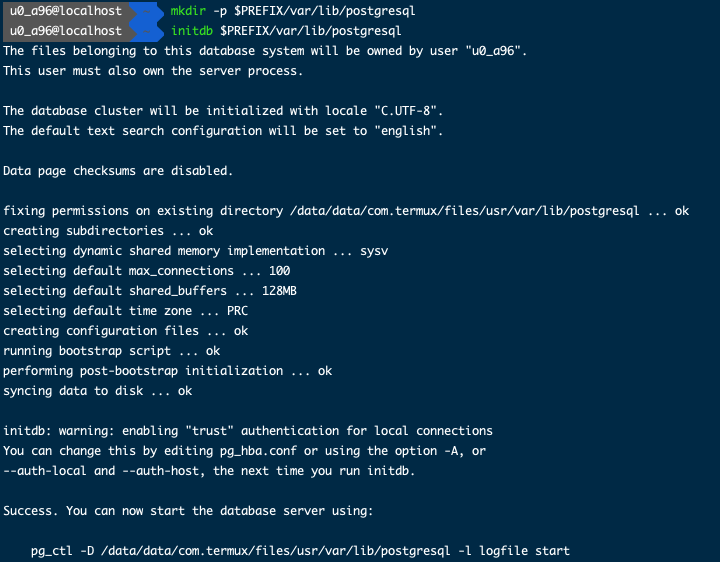Click the line mentioning locale "C.UTF-8"
The height and width of the screenshot is (562, 720).
223,111
